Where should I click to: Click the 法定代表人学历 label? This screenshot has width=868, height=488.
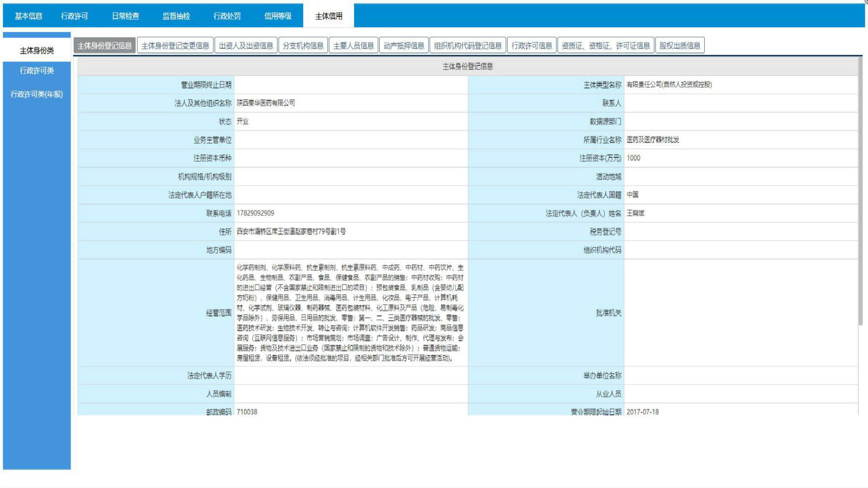[209, 376]
